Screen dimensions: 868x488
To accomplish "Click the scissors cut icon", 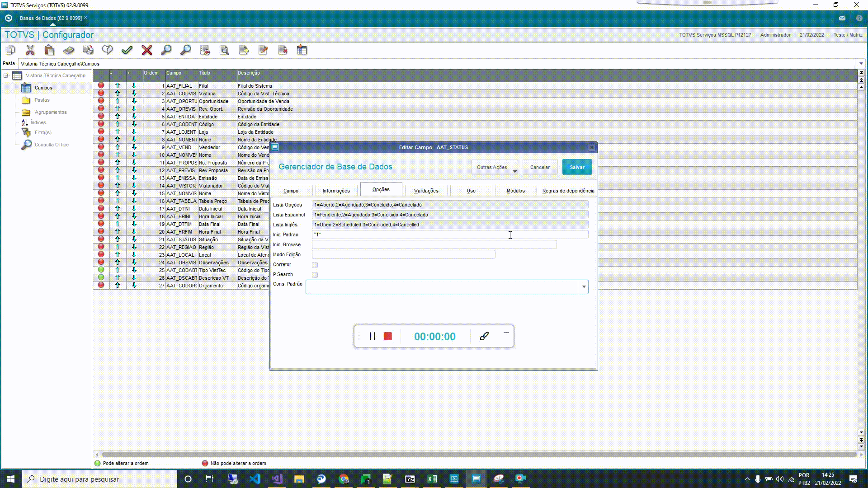I will (x=30, y=50).
